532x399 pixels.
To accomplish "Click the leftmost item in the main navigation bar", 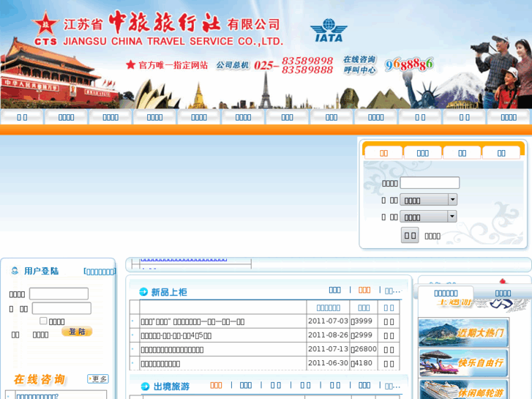I will [22, 117].
